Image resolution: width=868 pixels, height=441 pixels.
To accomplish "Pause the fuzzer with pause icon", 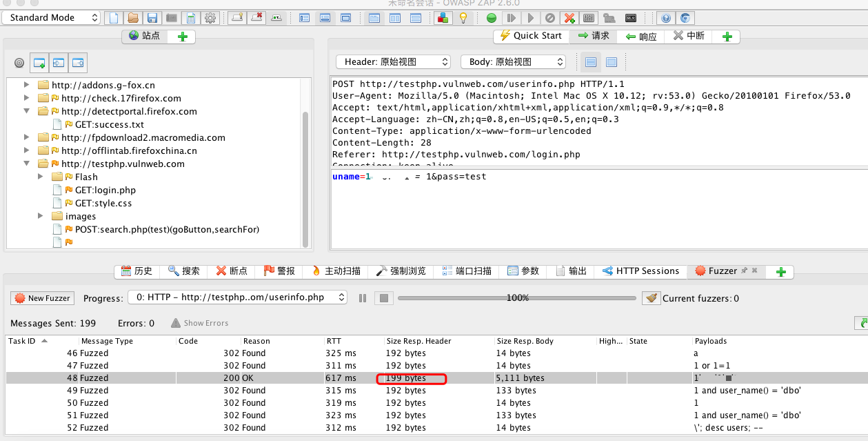I will [363, 298].
